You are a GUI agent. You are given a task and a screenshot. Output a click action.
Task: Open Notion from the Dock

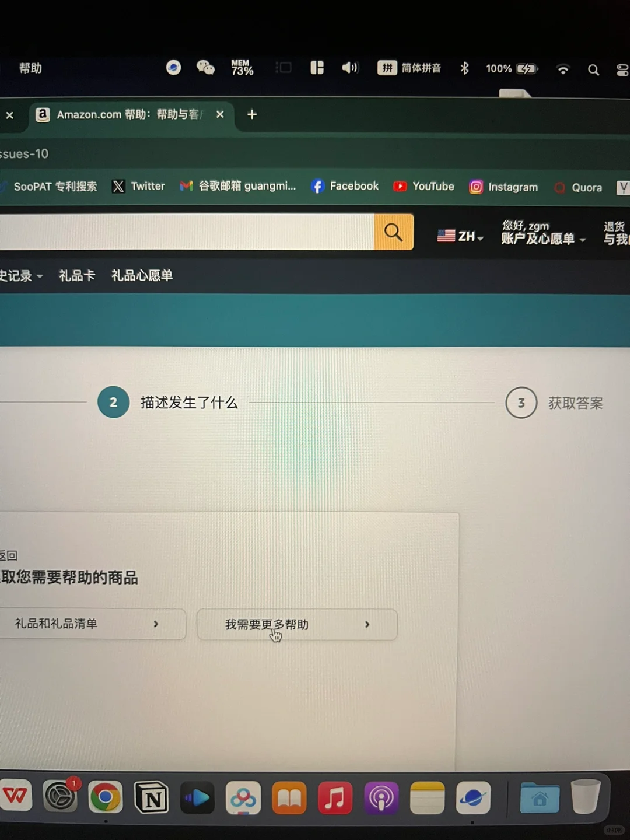click(x=152, y=797)
